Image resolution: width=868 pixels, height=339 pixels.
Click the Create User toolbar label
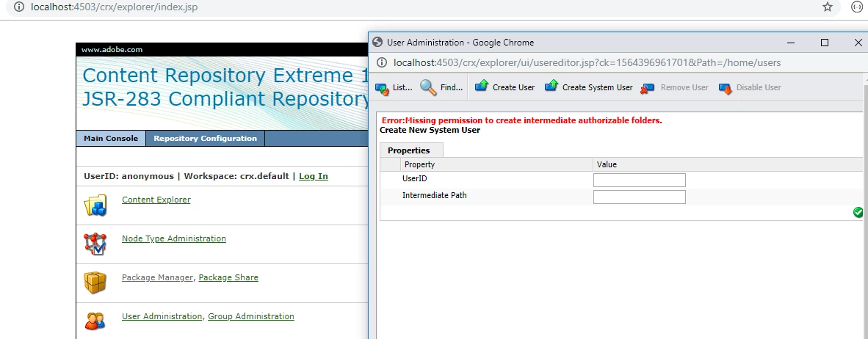coord(514,87)
